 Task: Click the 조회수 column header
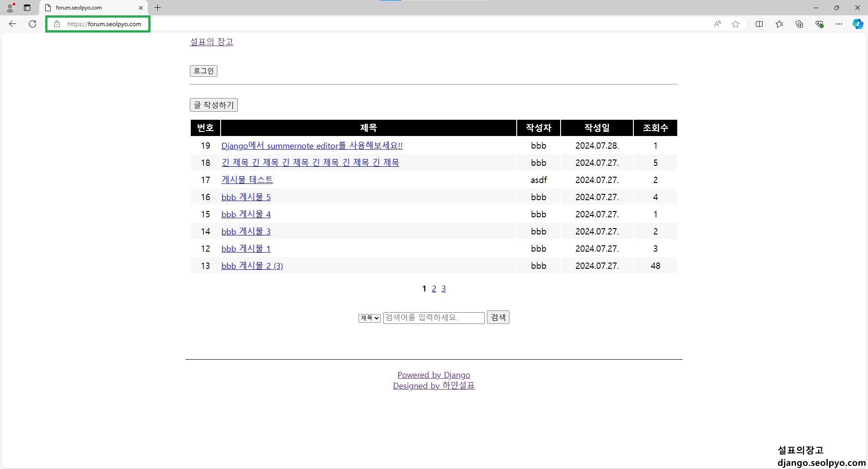coord(656,128)
